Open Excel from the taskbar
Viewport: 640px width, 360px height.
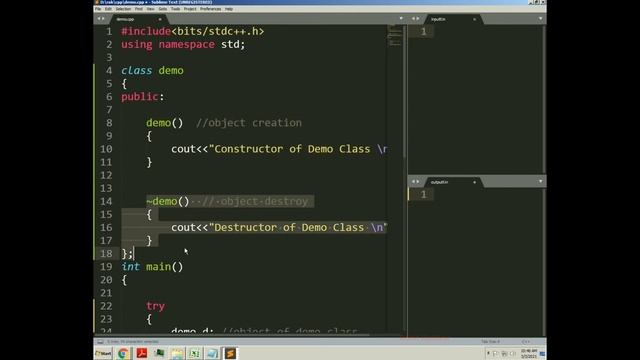pyautogui.click(x=195, y=353)
